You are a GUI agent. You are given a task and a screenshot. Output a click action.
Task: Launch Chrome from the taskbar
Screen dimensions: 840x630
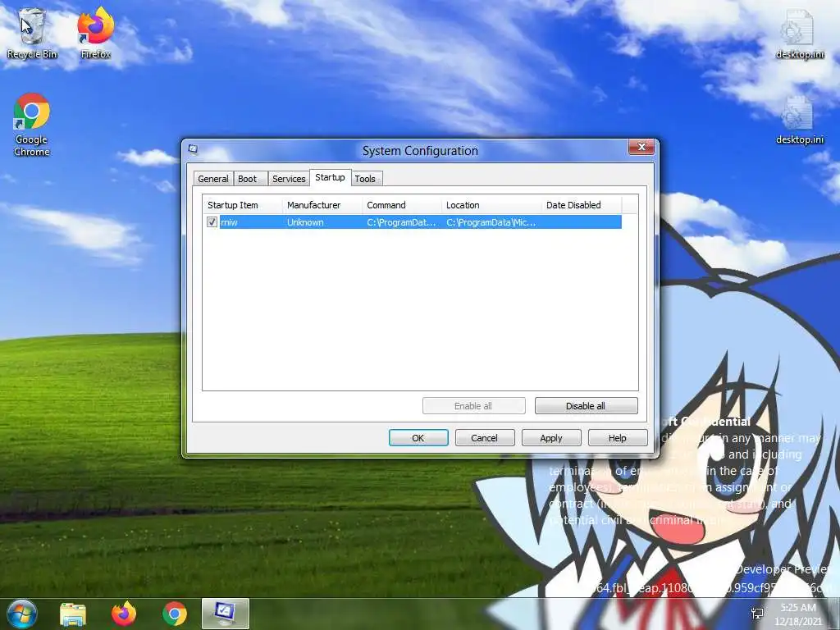pos(175,614)
